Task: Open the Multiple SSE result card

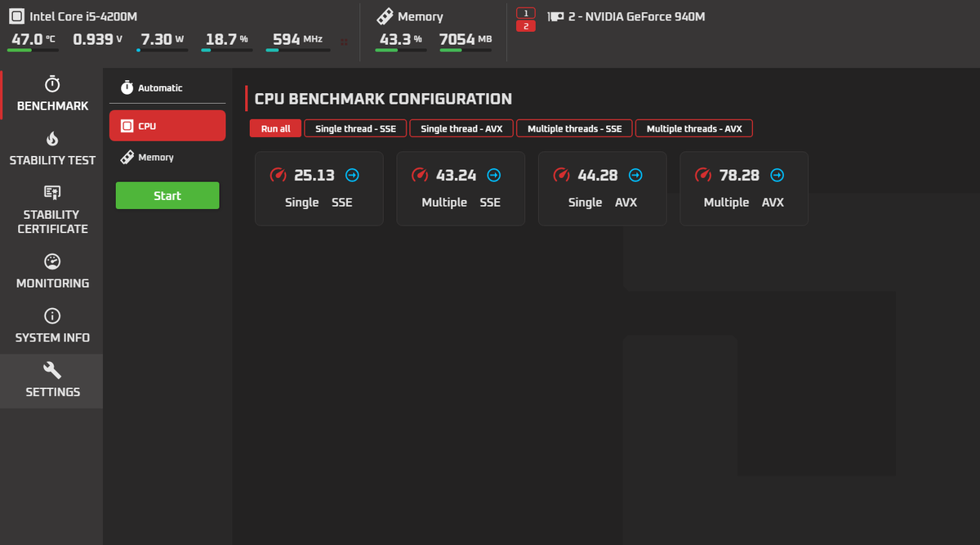Action: 461,189
